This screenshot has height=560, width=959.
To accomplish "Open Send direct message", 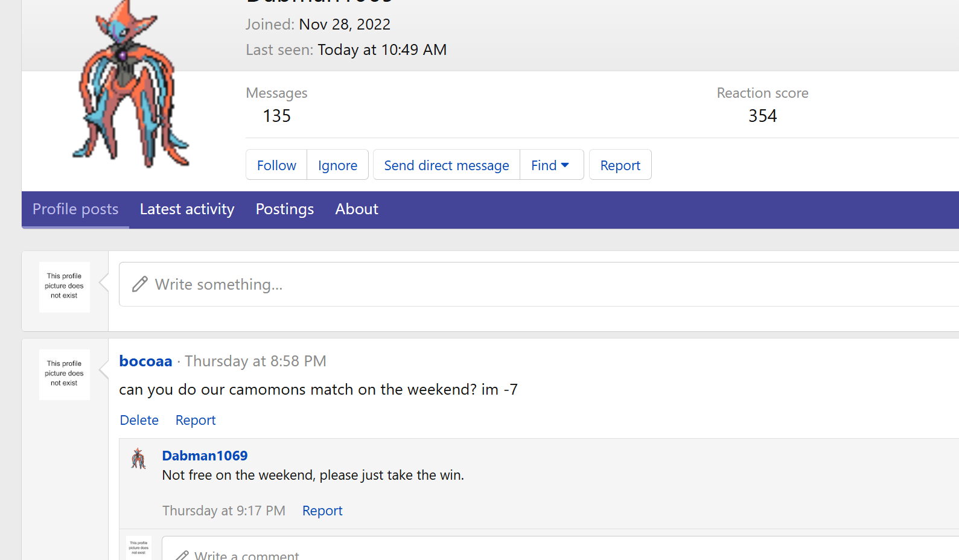I will pos(447,165).
